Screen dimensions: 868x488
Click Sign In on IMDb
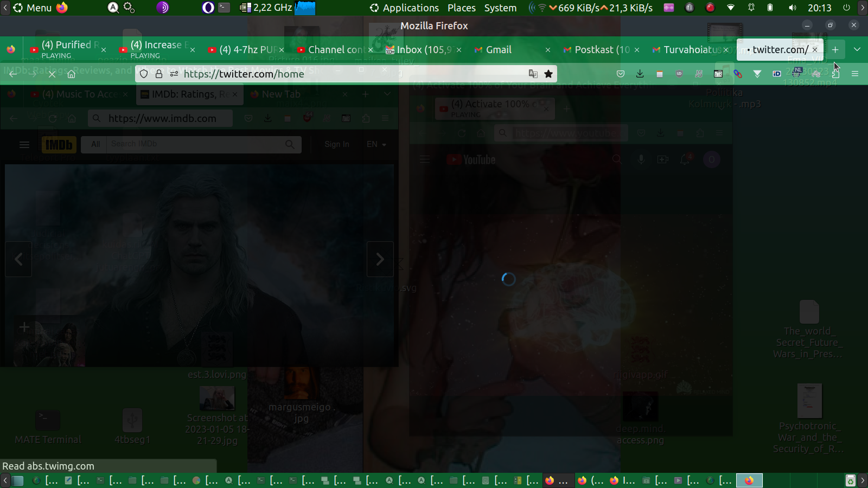coord(337,144)
